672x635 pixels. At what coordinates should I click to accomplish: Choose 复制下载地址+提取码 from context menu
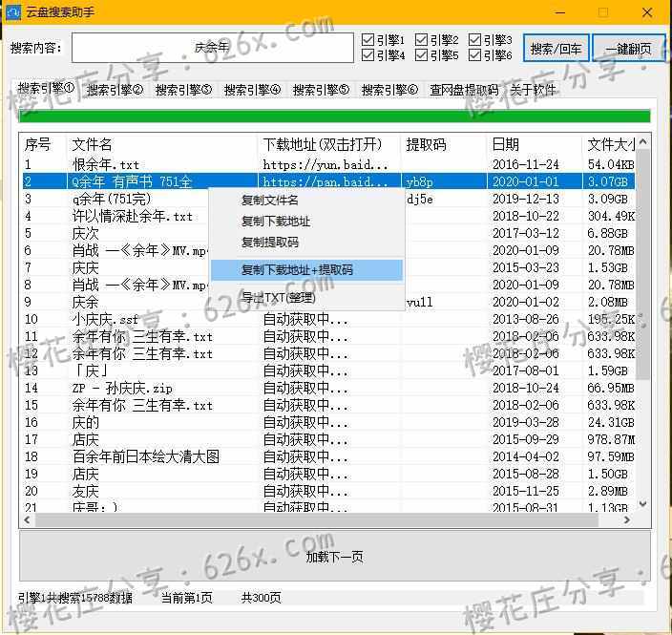point(306,269)
